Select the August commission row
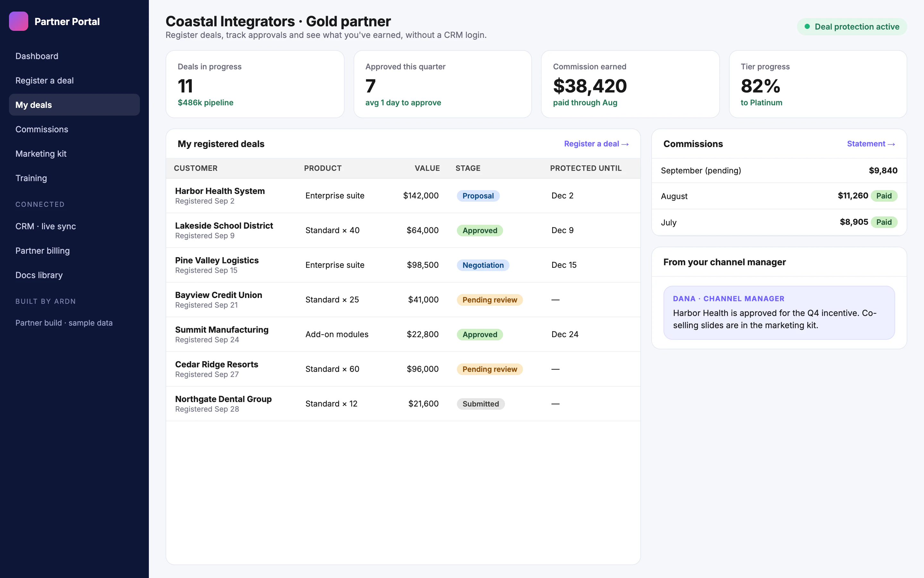The image size is (924, 578). tap(779, 196)
